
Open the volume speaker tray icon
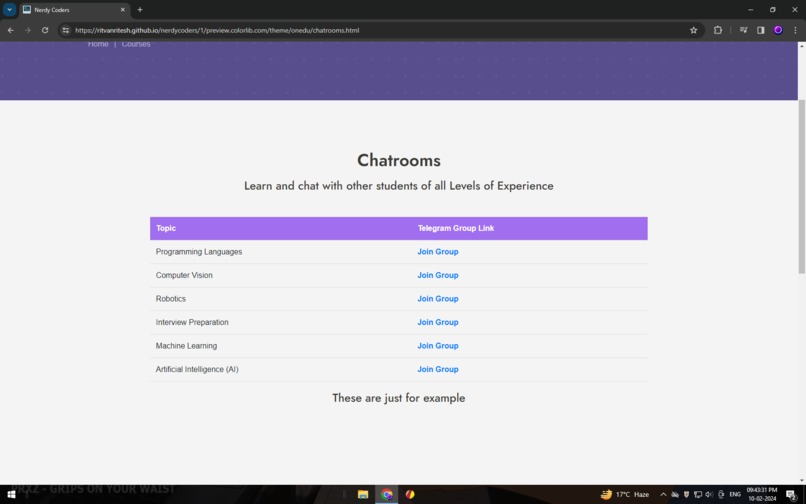click(x=709, y=495)
